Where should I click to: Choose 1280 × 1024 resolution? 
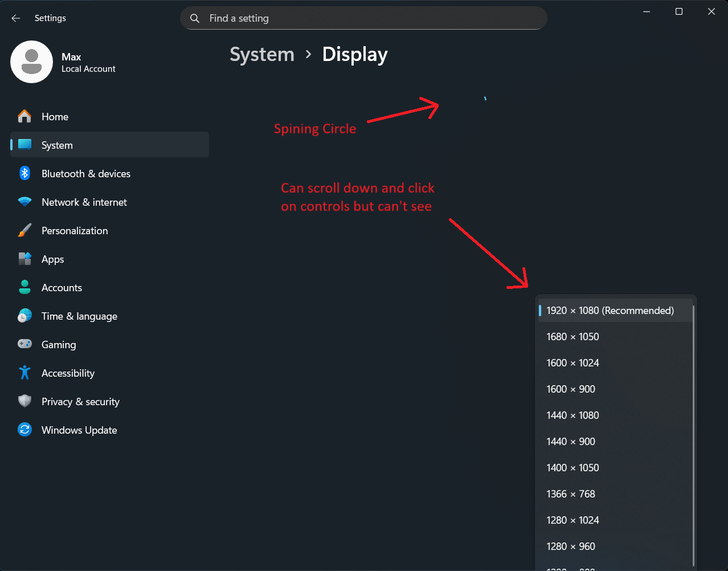615,520
